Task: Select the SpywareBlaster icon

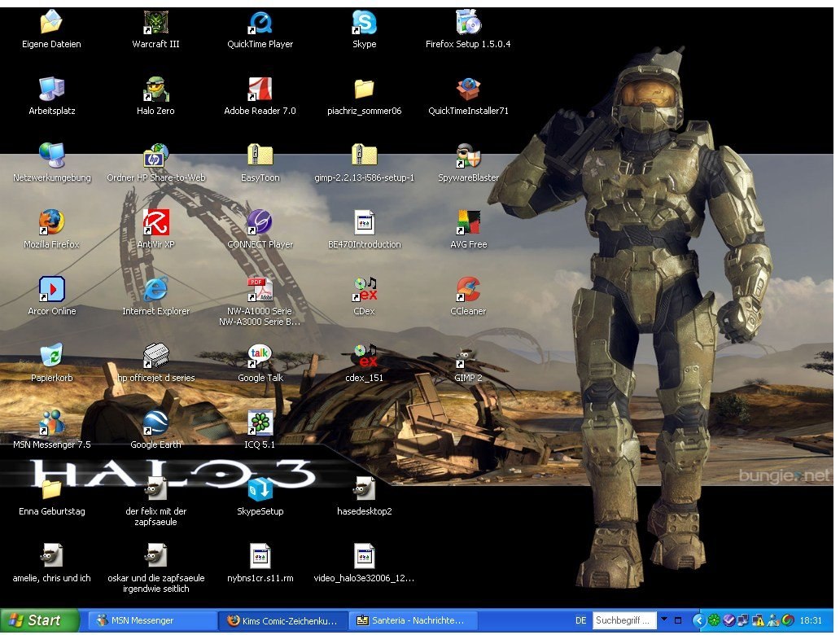Action: pos(468,156)
